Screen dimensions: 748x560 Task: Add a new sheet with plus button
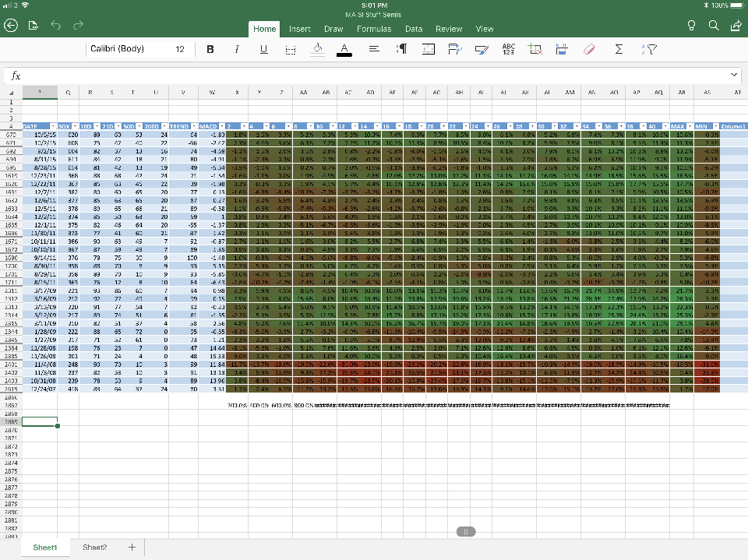coord(131,548)
